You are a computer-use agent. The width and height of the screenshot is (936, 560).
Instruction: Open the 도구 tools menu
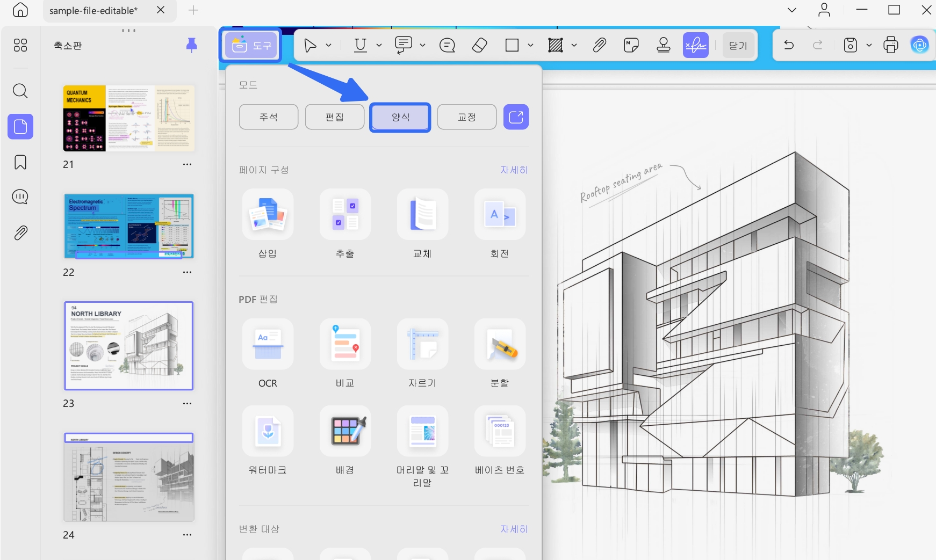pos(251,46)
